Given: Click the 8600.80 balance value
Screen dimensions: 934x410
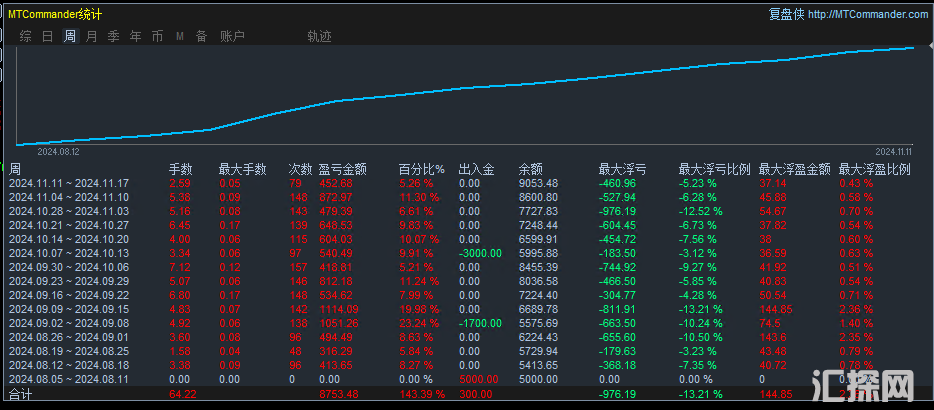Looking at the screenshot, I should [x=538, y=197].
